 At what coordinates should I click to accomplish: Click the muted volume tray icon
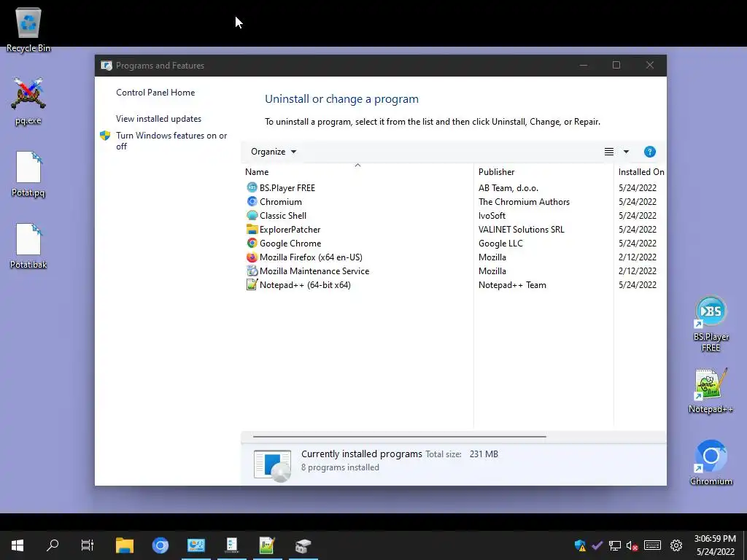632,545
